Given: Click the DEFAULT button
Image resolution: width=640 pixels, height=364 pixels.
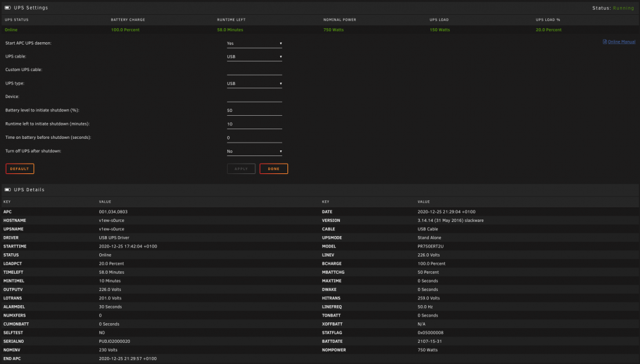Looking at the screenshot, I should click(x=20, y=168).
